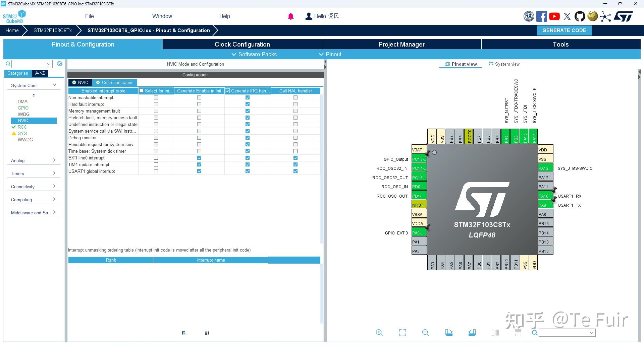644x346 pixels.
Task: Zoom in on the pinout view
Action: 379,333
